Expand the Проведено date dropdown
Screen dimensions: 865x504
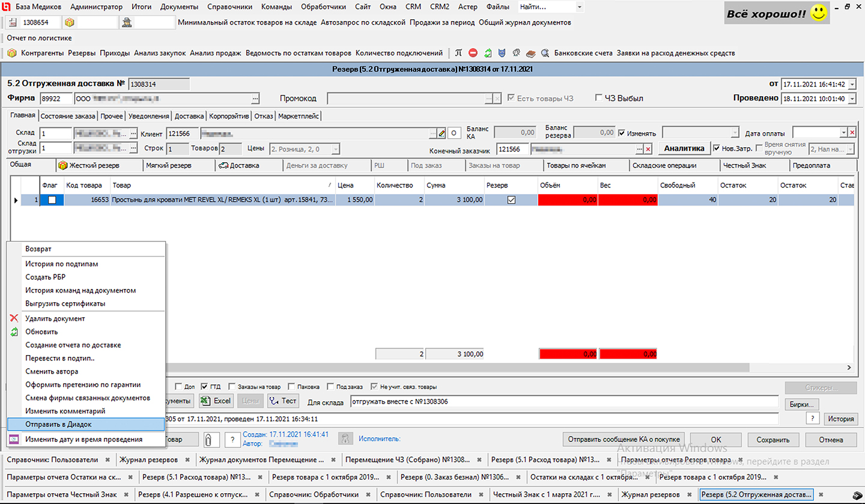tap(853, 99)
